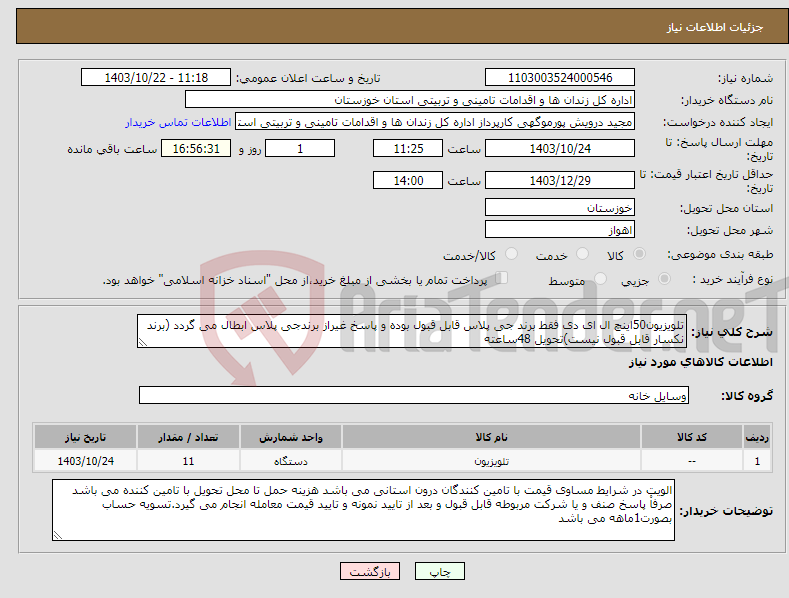789x598 pixels.
Task: Click the buyer organization name field
Action: 410,100
